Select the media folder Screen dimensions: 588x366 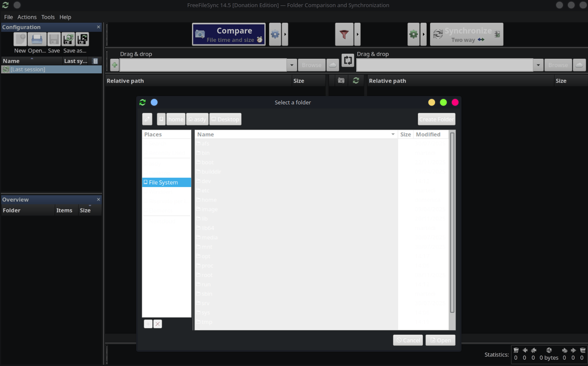296,237
